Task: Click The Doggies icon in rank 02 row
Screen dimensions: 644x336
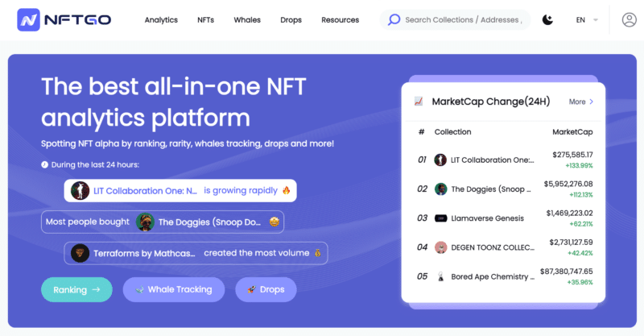Action: coord(440,189)
